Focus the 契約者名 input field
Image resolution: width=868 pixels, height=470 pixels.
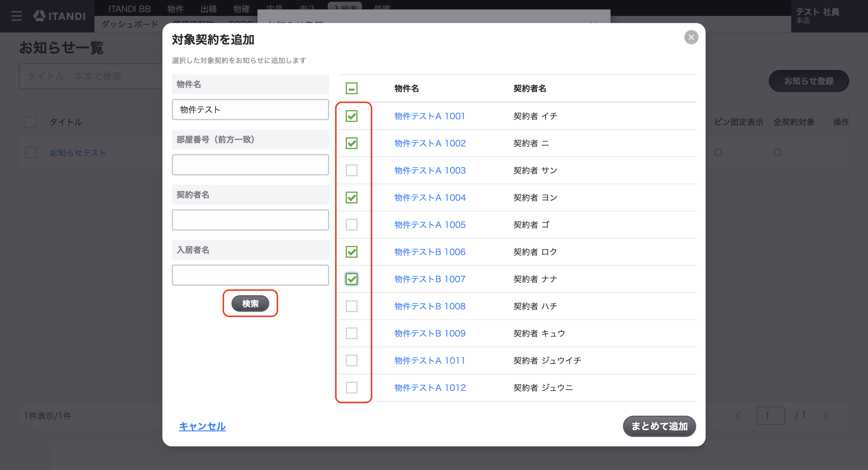point(250,220)
